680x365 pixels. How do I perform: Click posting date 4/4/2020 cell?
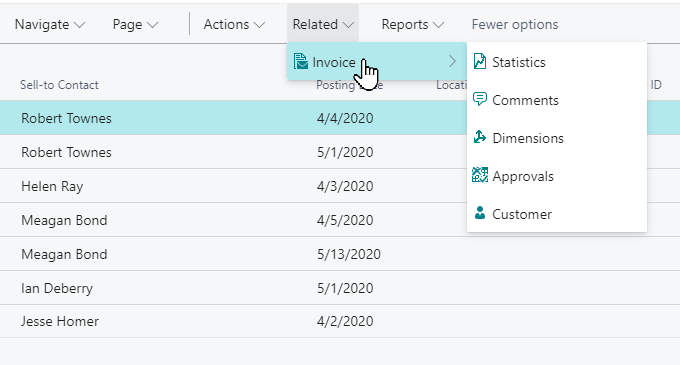point(345,118)
